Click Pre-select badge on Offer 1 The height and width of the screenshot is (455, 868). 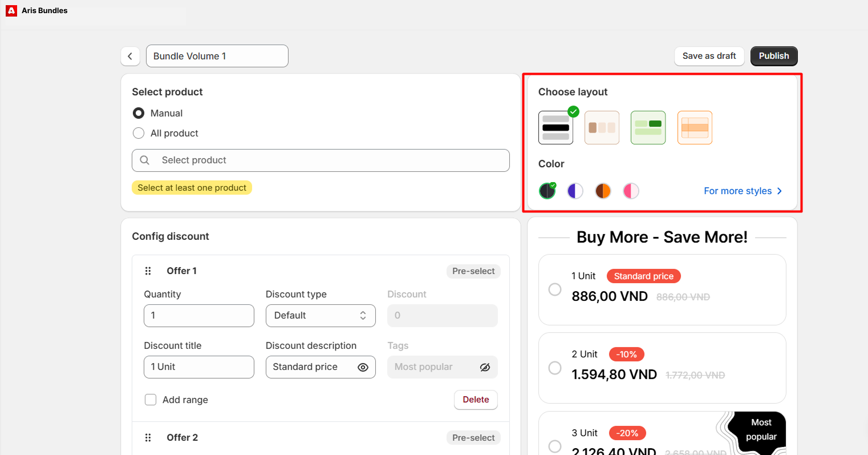coord(473,271)
